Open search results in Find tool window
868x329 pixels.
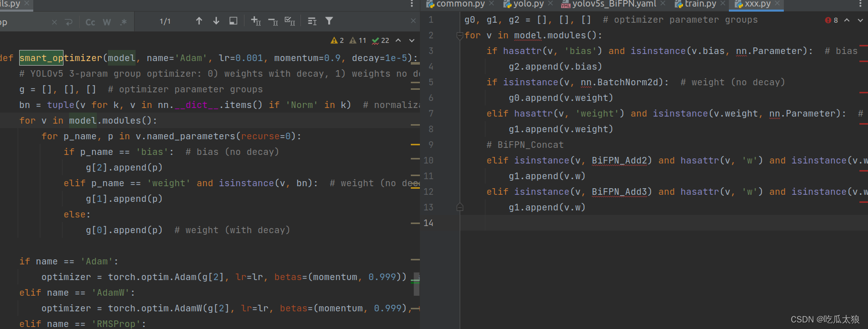pos(312,21)
